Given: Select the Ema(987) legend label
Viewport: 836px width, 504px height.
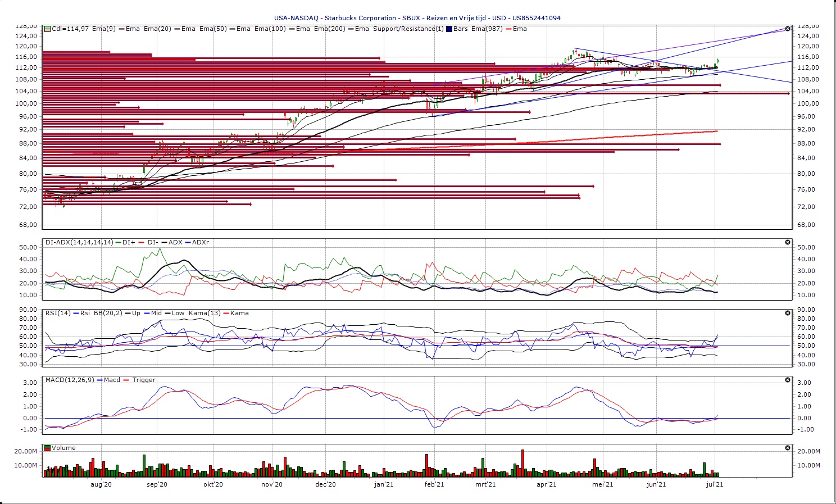Looking at the screenshot, I should (488, 29).
